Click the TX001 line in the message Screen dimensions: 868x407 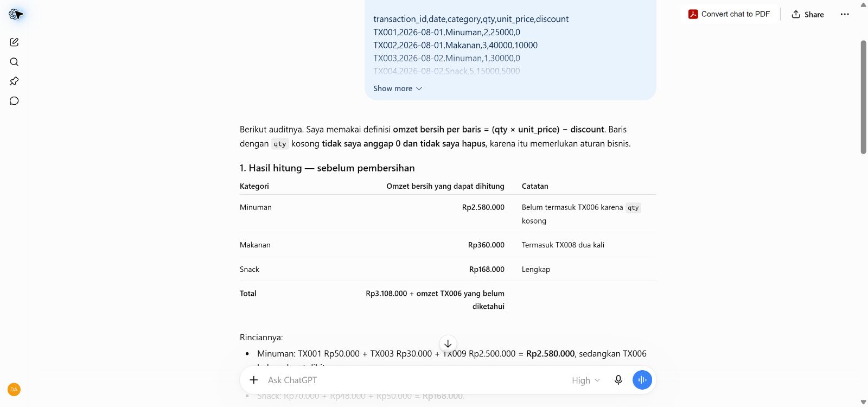pyautogui.click(x=446, y=32)
